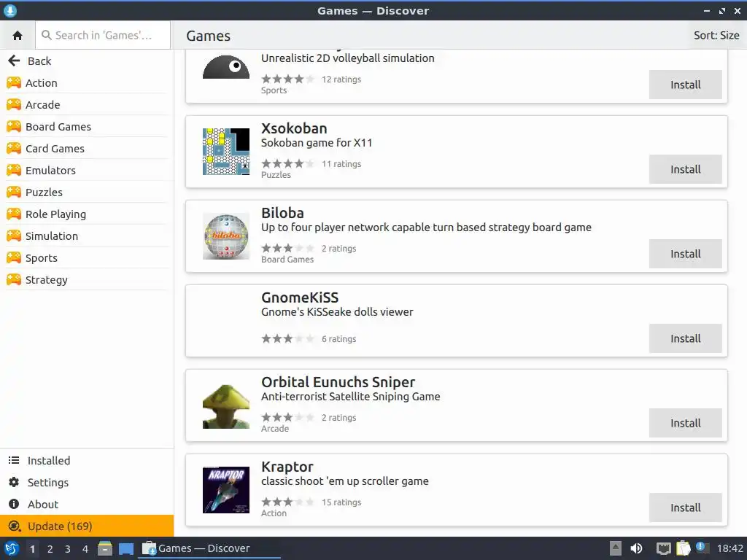Select the Board Games category

pos(88,127)
